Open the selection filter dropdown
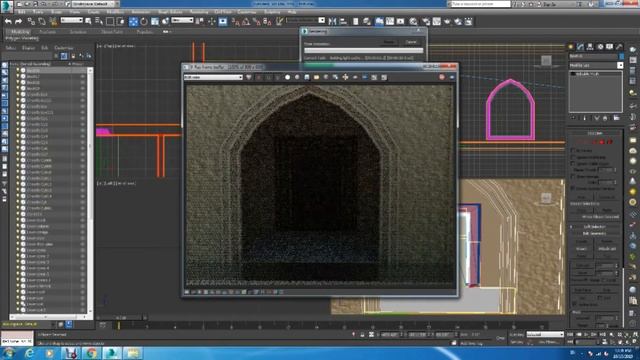This screenshot has width=640, height=360. [71, 20]
